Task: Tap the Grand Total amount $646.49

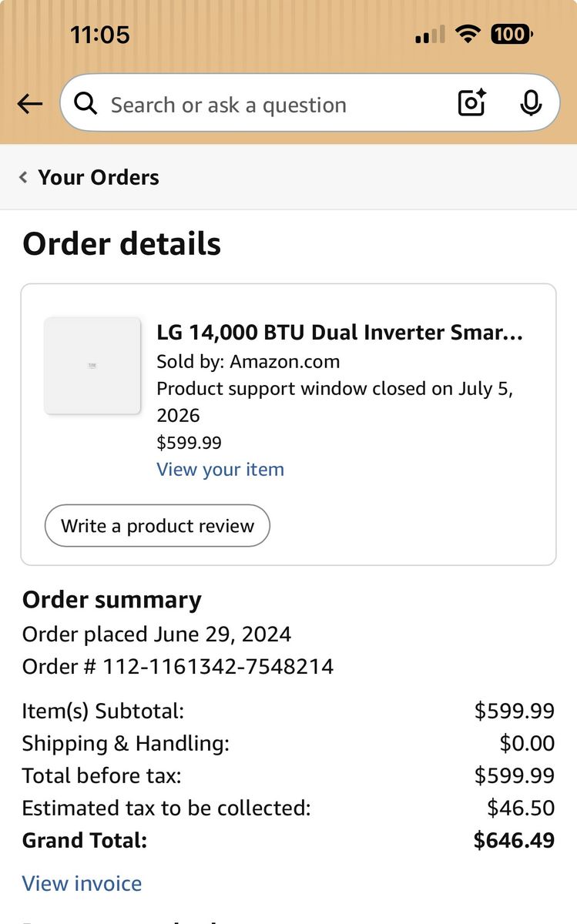Action: 514,840
